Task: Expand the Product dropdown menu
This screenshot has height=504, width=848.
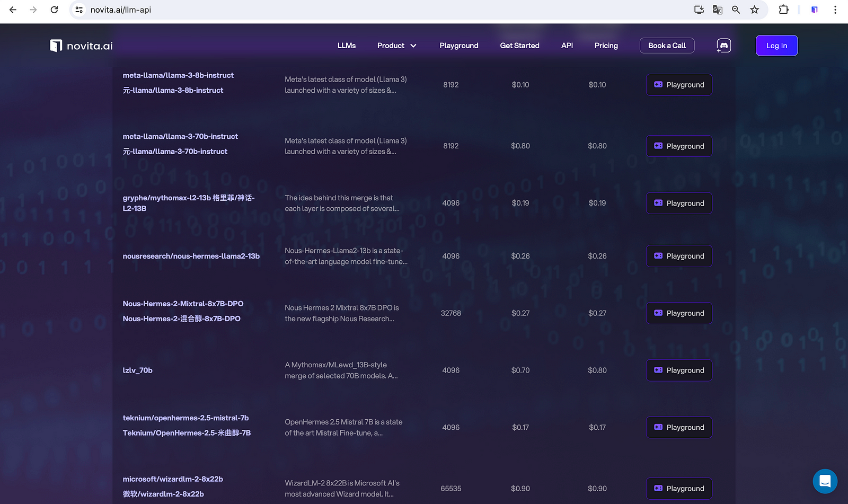Action: (x=397, y=46)
